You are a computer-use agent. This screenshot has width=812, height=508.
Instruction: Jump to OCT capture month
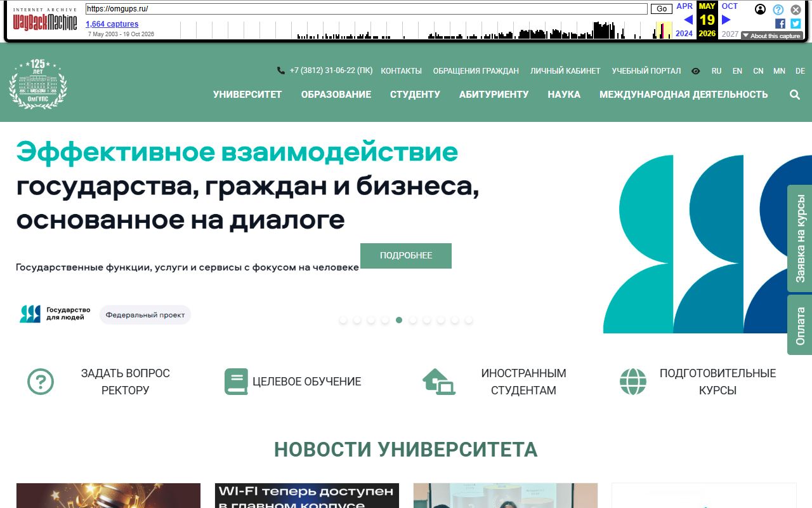[730, 6]
